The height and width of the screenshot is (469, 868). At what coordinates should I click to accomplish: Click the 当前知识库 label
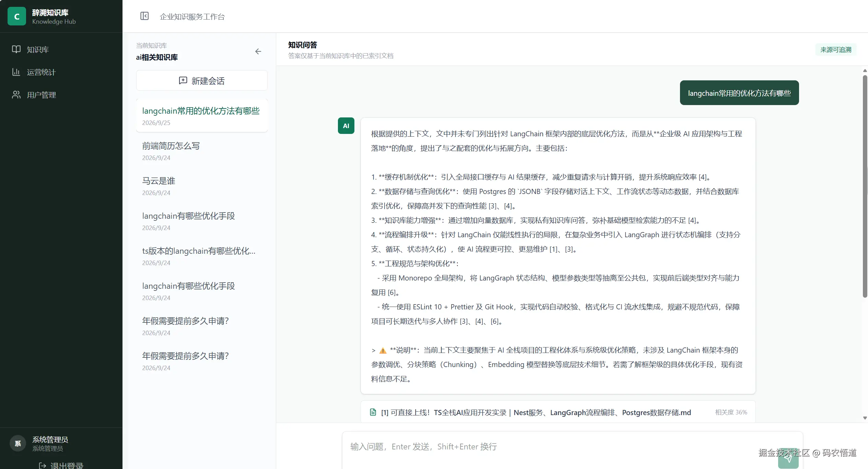click(151, 45)
